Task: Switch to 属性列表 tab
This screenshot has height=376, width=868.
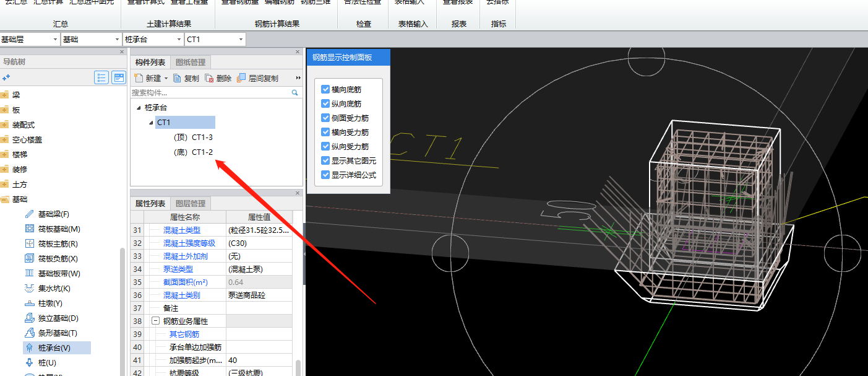Action: (x=150, y=203)
